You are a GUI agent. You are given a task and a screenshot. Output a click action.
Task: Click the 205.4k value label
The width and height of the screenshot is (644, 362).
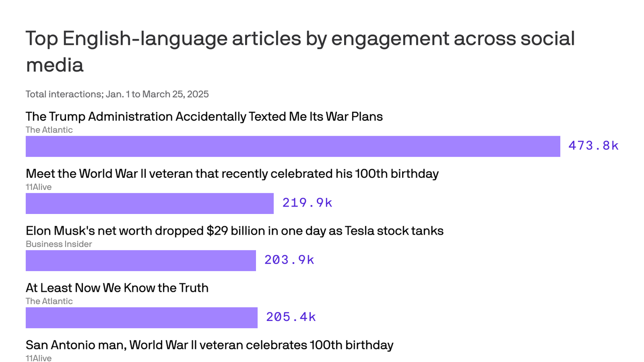coord(291,317)
